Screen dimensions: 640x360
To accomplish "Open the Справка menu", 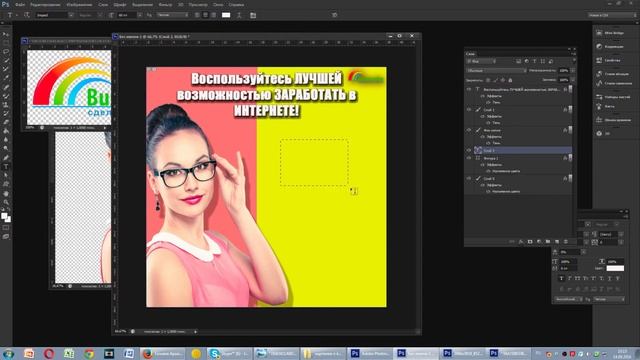I will coord(236,4).
